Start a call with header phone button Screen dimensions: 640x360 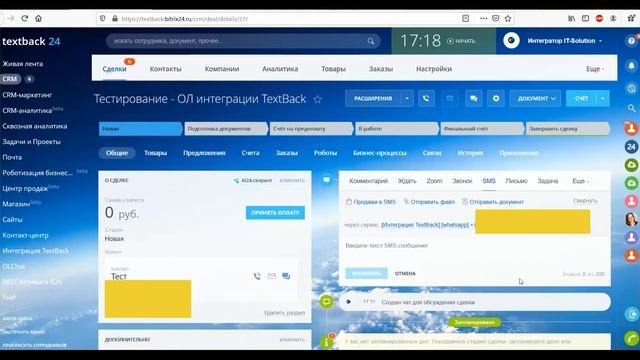click(426, 98)
